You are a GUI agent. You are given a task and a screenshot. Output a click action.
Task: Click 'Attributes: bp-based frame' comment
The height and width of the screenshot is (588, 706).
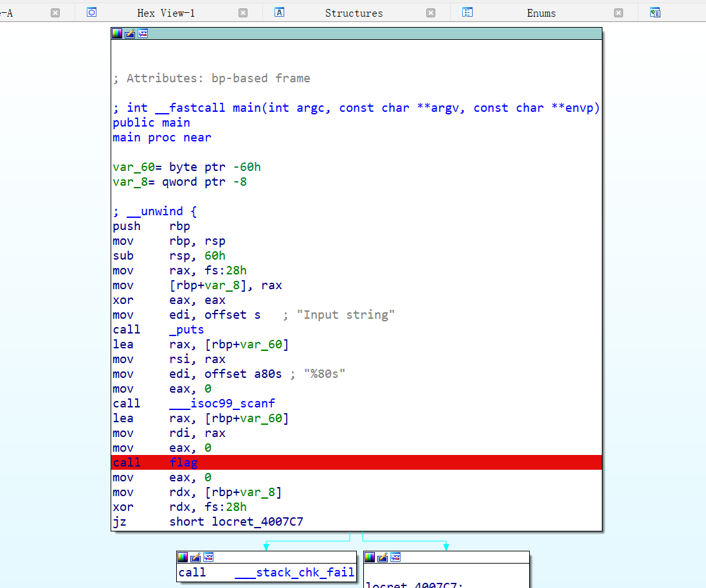pos(211,78)
